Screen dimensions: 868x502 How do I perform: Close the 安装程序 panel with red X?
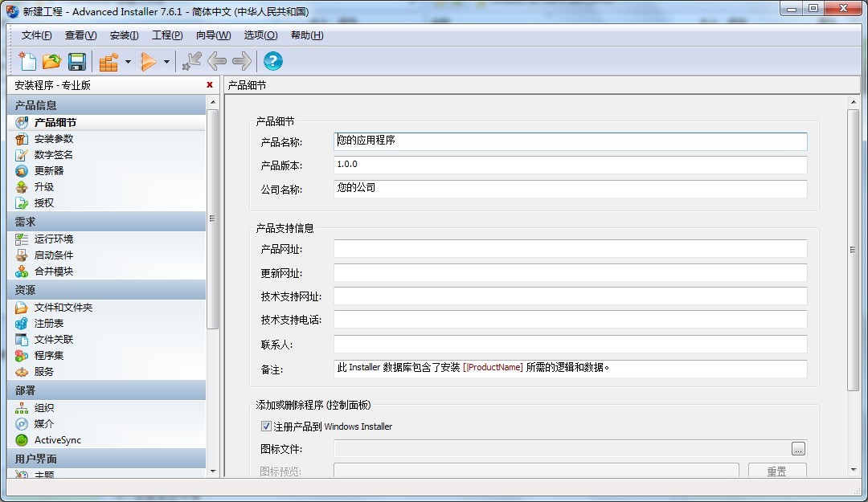210,85
